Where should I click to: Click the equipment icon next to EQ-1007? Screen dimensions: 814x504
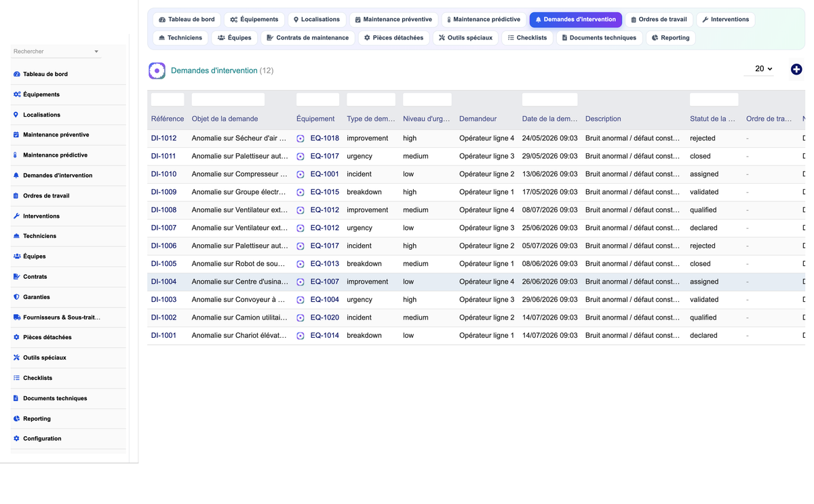(301, 282)
